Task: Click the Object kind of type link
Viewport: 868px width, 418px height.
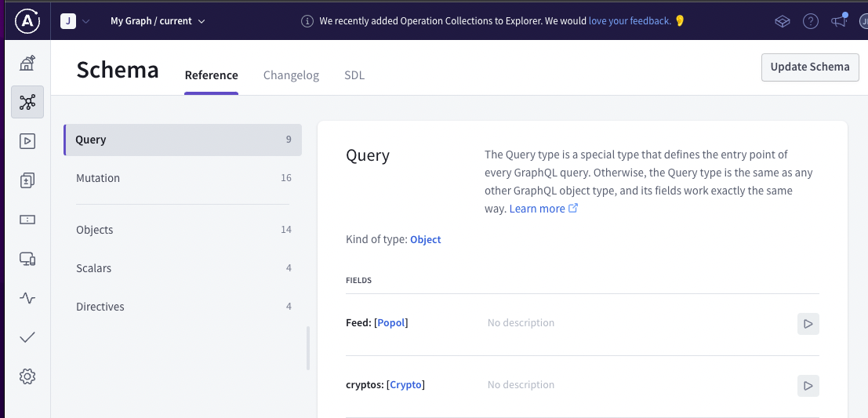Action: coord(426,240)
